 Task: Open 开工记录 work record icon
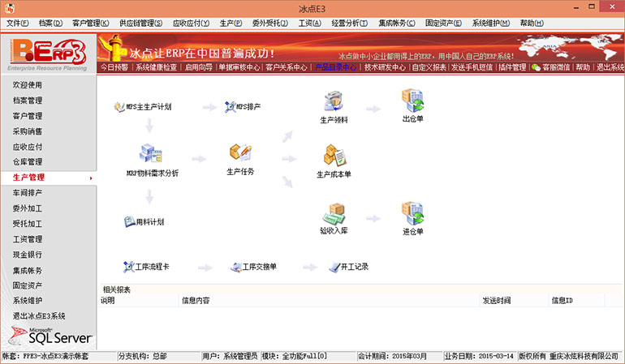334,267
